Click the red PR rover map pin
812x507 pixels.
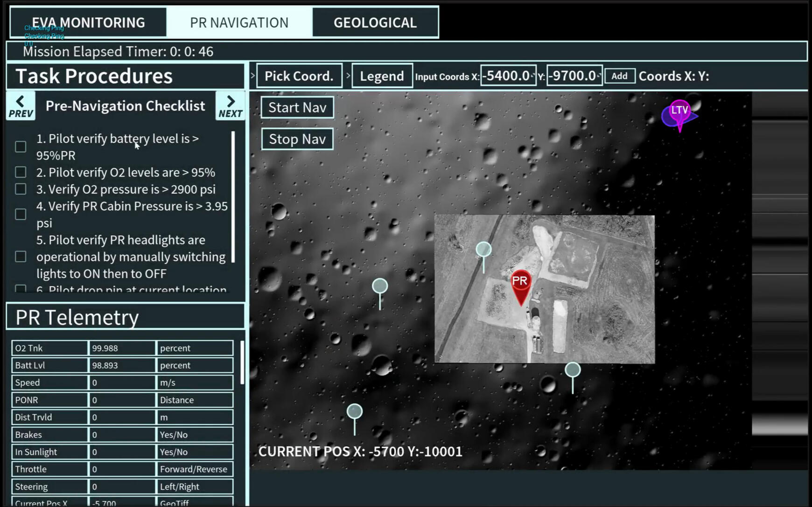click(520, 284)
